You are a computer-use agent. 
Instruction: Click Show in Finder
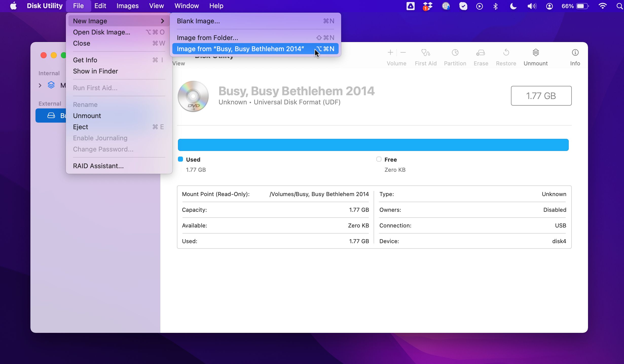(96, 71)
